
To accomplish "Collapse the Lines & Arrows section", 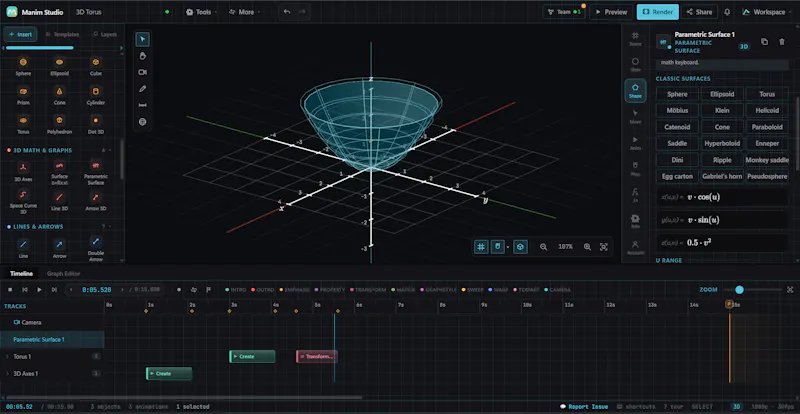I will tap(111, 226).
